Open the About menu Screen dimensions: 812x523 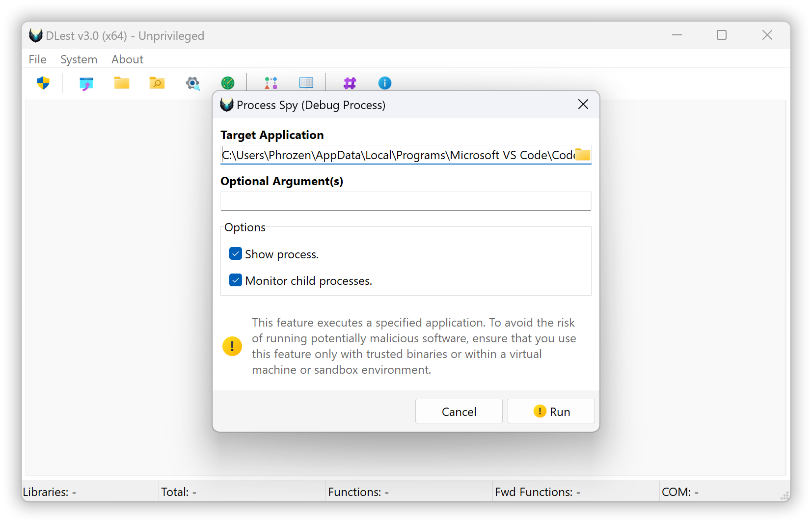127,59
